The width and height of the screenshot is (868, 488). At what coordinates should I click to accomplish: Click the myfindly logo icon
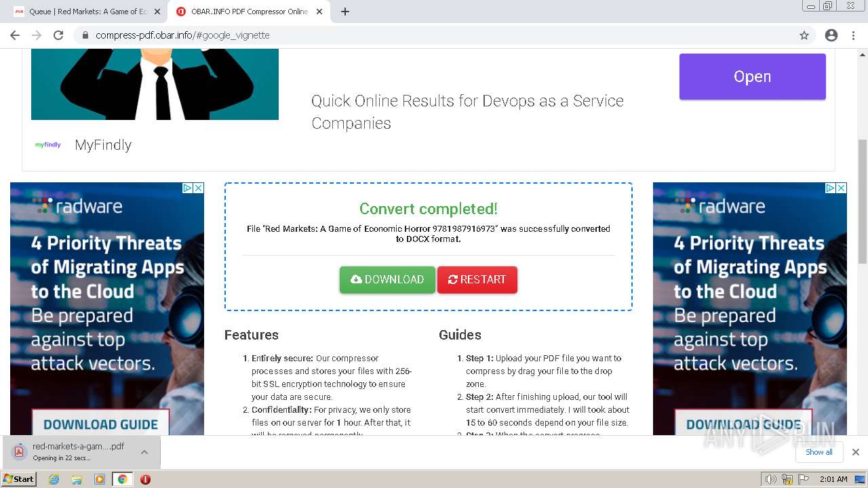point(48,144)
